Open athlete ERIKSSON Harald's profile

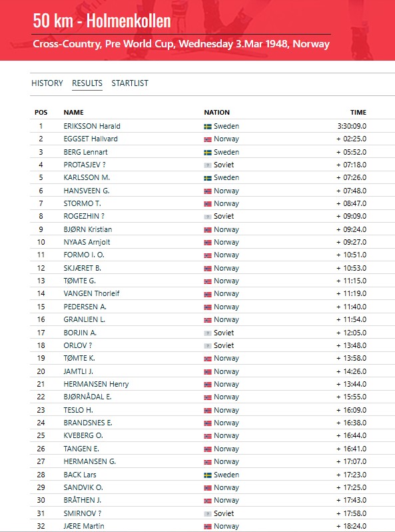(x=92, y=126)
